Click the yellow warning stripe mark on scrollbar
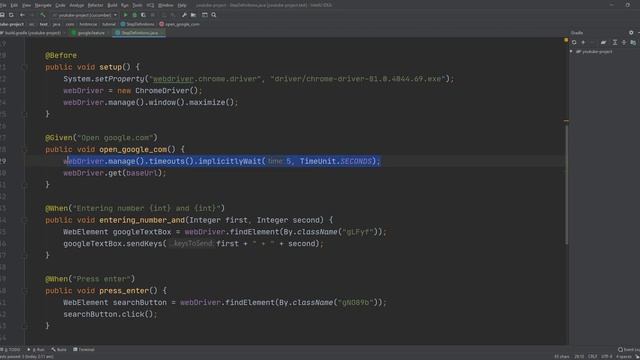The height and width of the screenshot is (360, 640). (566, 121)
